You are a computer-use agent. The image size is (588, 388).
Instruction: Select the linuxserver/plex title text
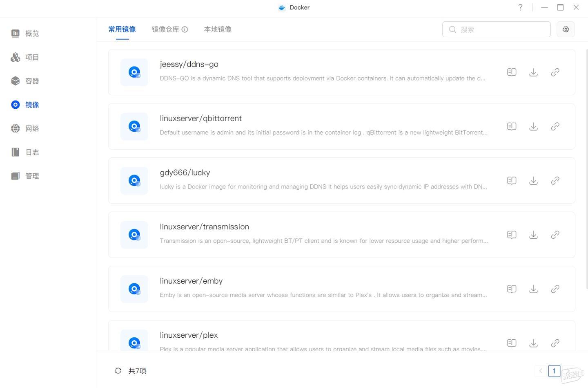click(x=189, y=335)
